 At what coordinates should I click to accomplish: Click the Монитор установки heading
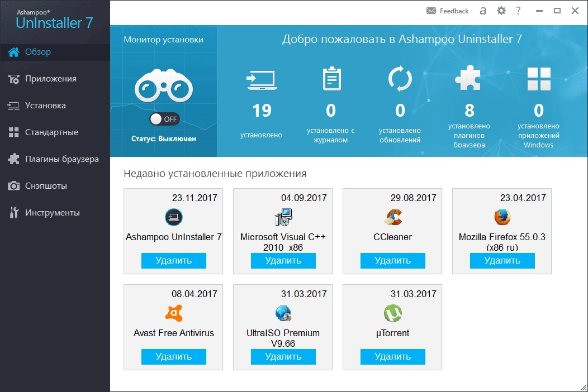pos(164,40)
